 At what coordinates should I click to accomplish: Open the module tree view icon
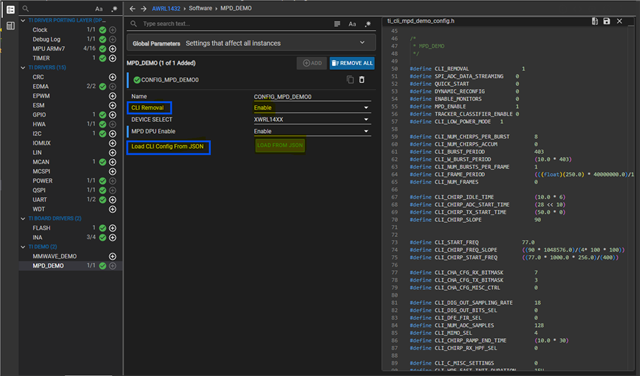pyautogui.click(x=11, y=10)
